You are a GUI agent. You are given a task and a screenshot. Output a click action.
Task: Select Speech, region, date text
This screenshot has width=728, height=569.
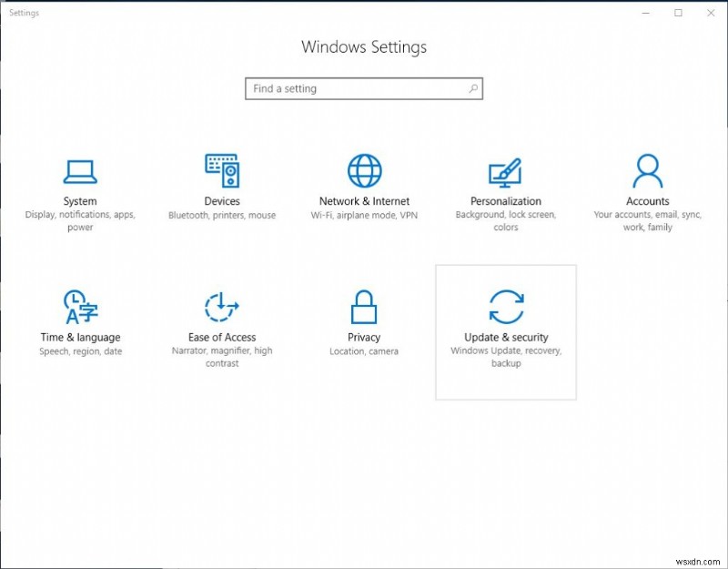(x=80, y=351)
